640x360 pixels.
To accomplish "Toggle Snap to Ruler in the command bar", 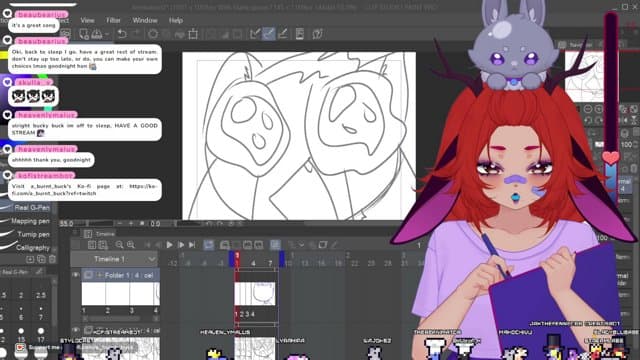I will (255, 34).
